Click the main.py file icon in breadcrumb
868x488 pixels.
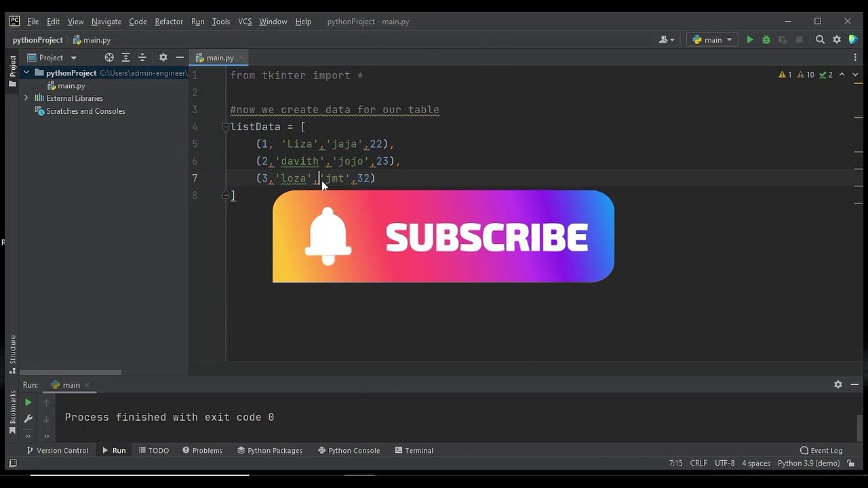pos(77,40)
